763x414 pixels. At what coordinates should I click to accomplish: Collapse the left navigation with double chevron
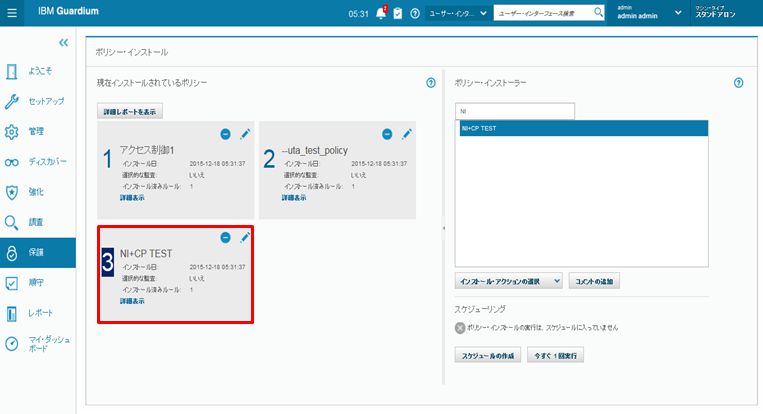click(x=64, y=43)
